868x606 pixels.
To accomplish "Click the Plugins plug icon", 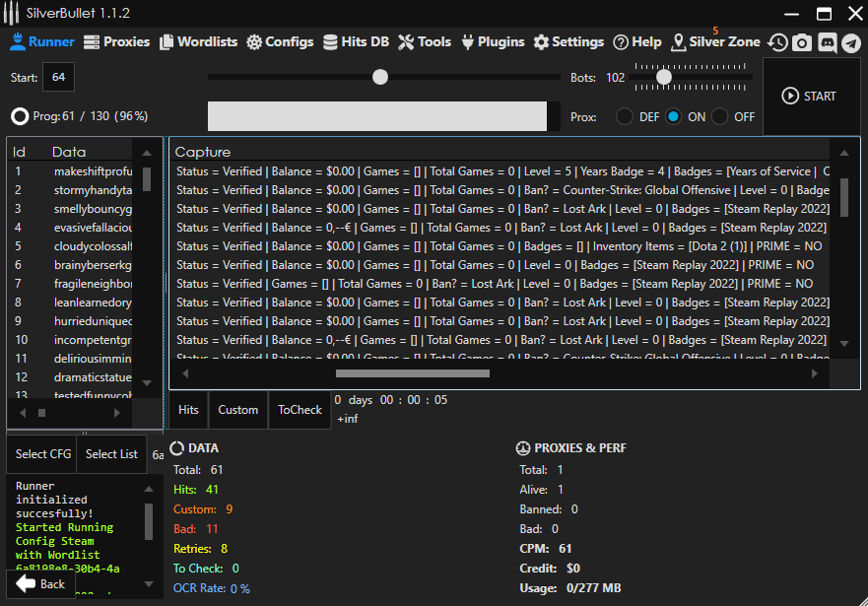I will (465, 42).
